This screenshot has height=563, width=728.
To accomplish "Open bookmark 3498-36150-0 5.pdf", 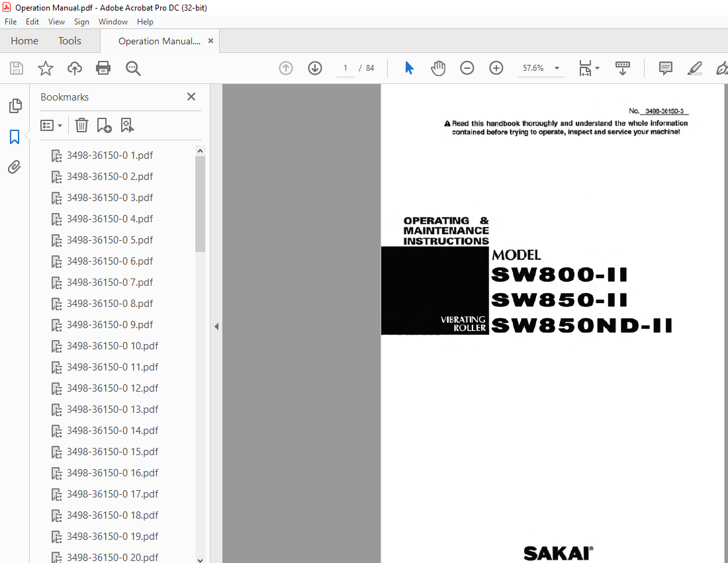I will [110, 240].
